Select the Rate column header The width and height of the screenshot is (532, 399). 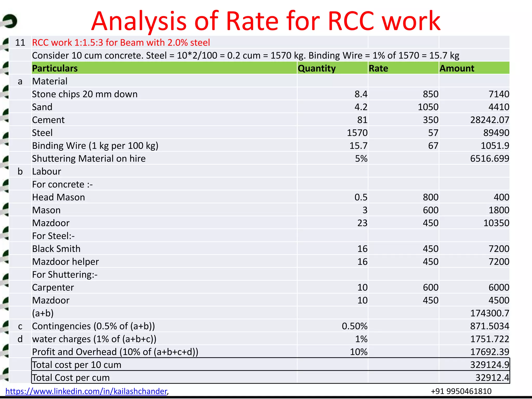coord(378,68)
